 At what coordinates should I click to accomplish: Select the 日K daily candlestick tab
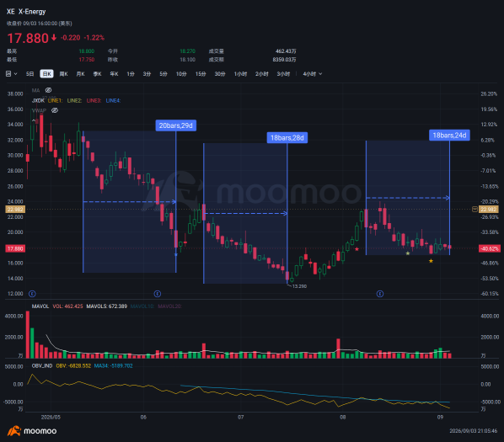tap(47, 74)
